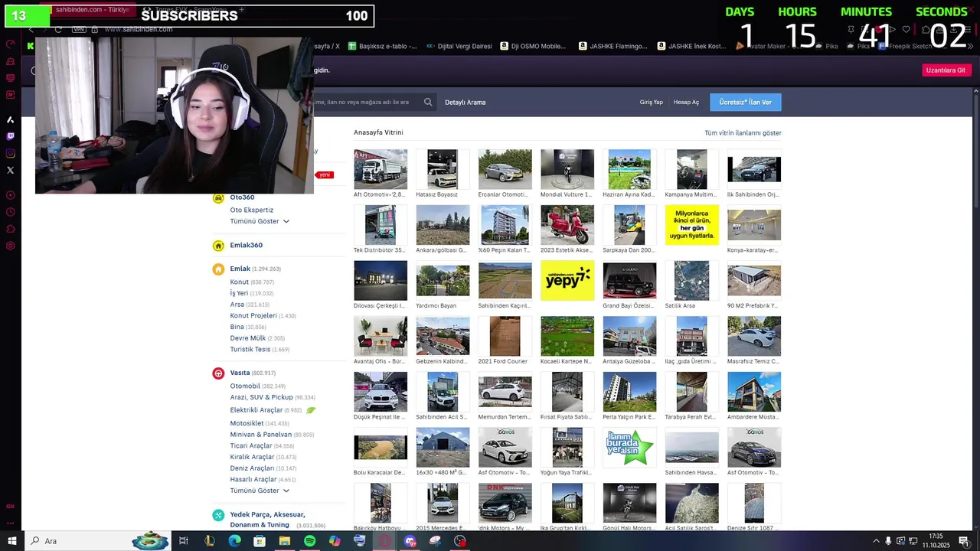This screenshot has width=980, height=551.
Task: Open Başlıksız e-tablo bookmark
Action: click(x=383, y=46)
